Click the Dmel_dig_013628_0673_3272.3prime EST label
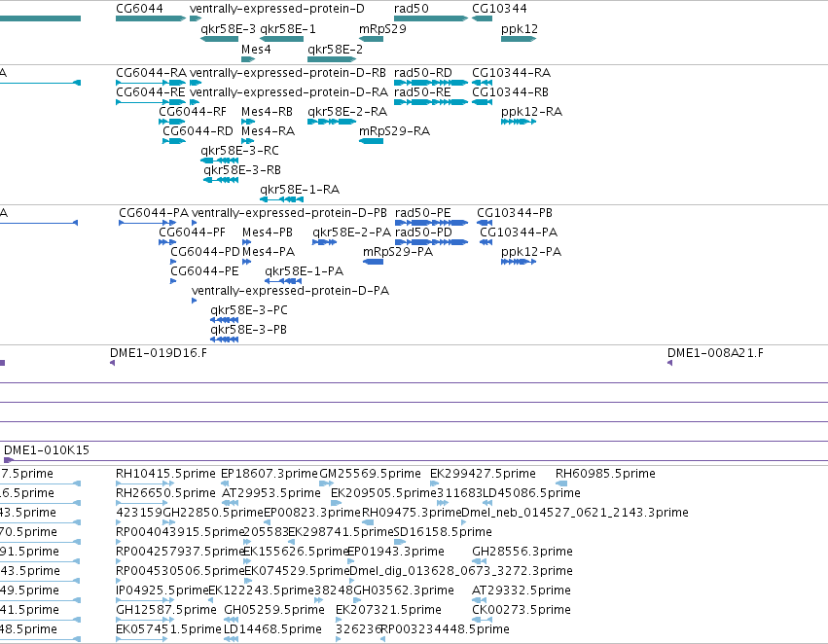 pyautogui.click(x=461, y=571)
